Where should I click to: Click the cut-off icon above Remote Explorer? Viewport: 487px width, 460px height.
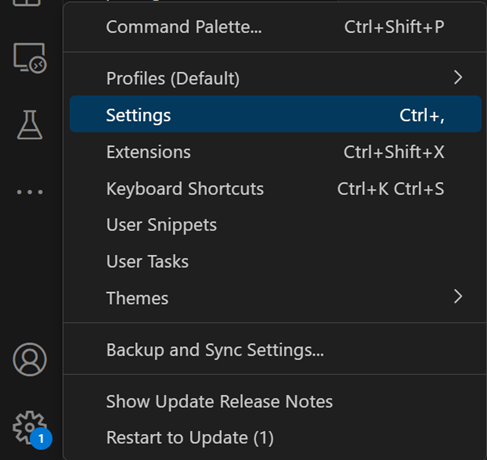click(26, 3)
